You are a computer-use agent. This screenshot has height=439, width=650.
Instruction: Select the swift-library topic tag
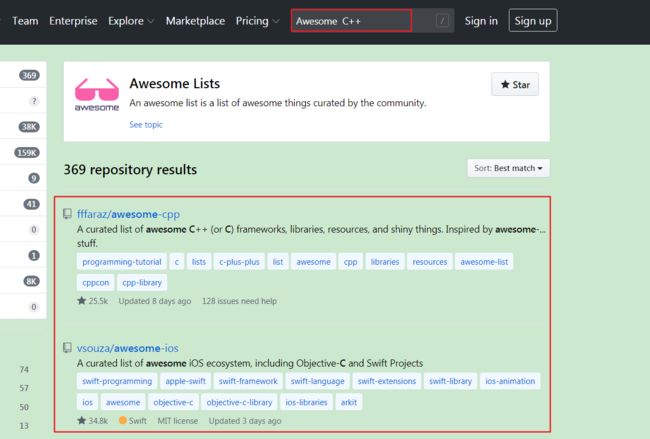click(x=450, y=381)
